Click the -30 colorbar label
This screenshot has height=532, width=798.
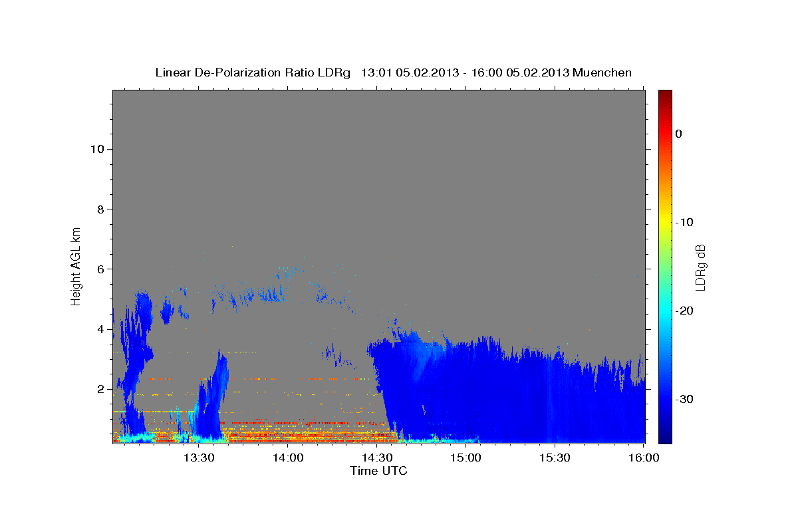[685, 399]
